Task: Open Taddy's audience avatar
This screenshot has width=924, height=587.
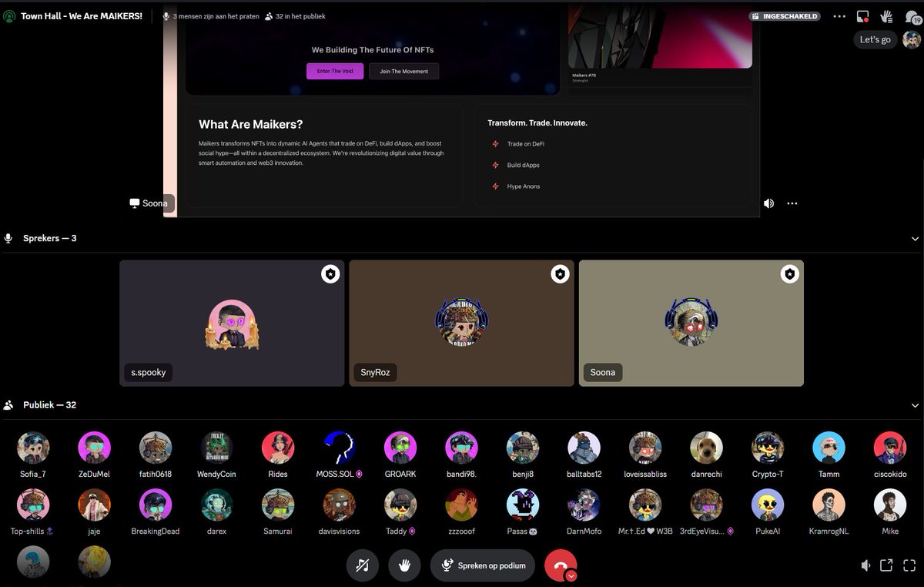Action: click(400, 505)
